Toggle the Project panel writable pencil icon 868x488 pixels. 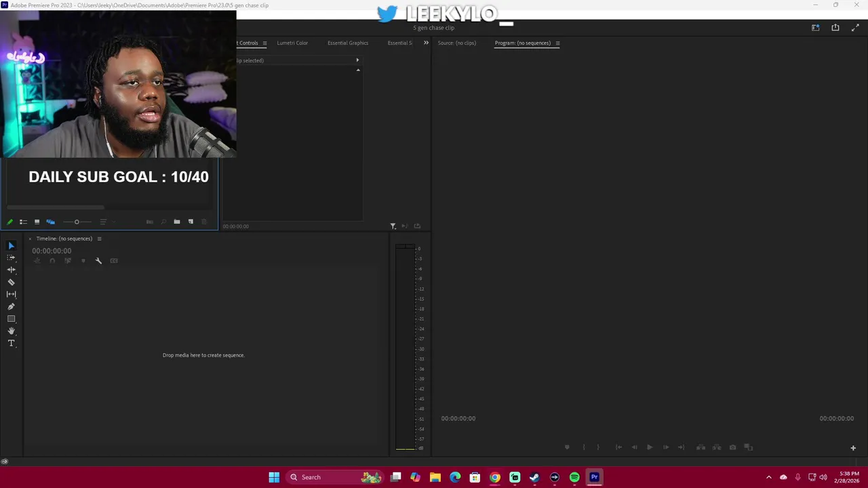pyautogui.click(x=9, y=222)
